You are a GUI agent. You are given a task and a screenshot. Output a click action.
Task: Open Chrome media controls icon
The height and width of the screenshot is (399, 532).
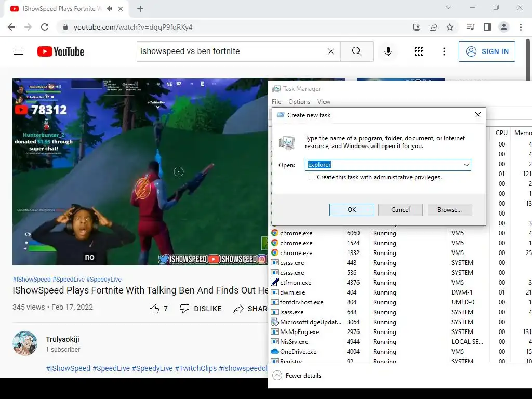pyautogui.click(x=470, y=27)
